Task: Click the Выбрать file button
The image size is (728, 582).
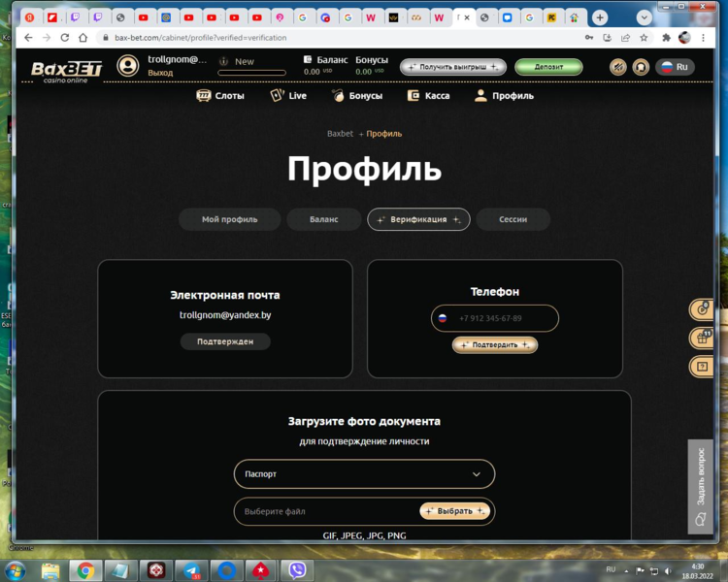Action: point(454,511)
